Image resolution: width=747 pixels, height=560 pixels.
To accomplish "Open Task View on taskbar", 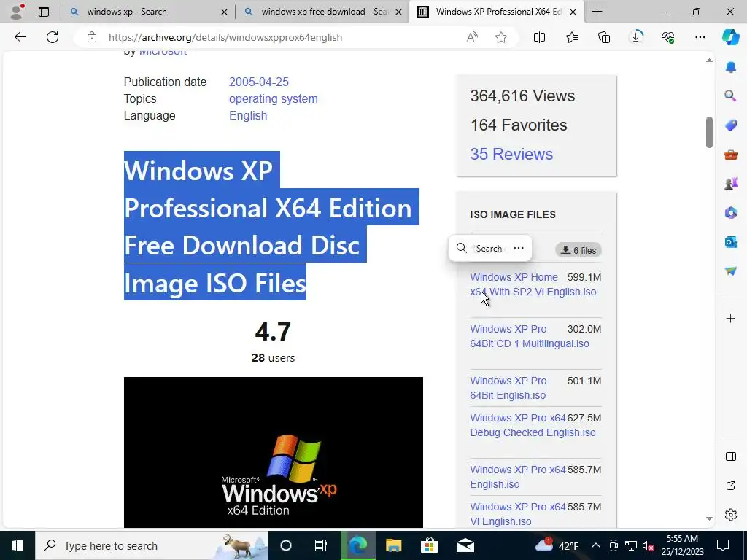I will (x=321, y=545).
